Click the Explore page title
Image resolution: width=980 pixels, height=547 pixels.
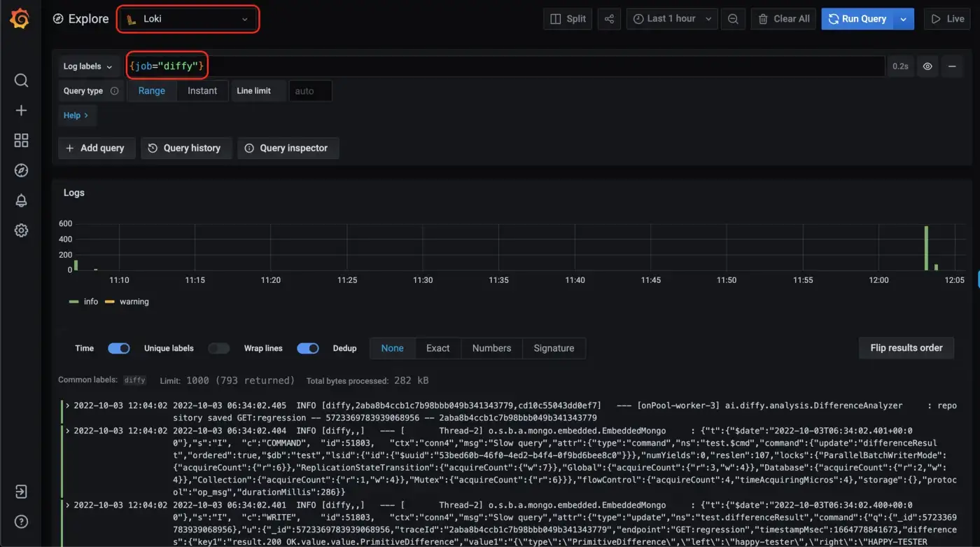[88, 19]
